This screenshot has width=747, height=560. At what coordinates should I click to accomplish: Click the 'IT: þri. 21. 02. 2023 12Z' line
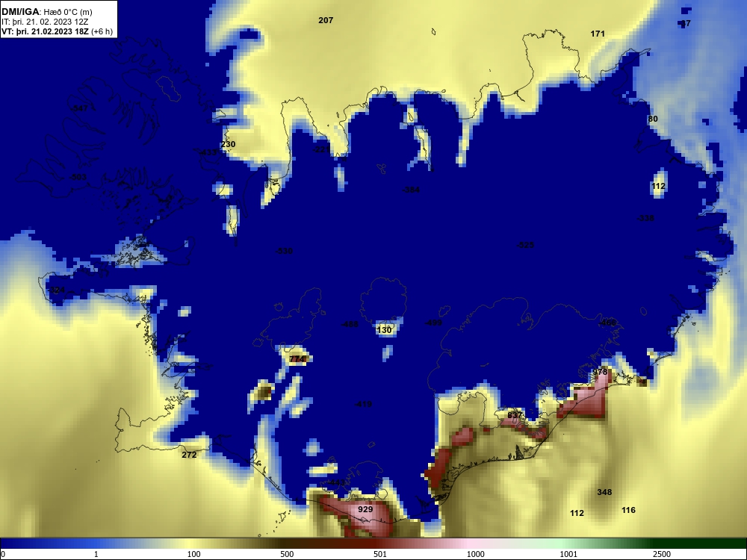[x=45, y=22]
